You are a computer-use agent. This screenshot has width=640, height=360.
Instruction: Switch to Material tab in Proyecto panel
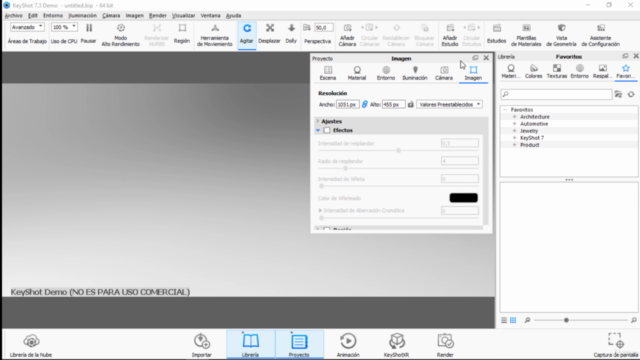[357, 73]
